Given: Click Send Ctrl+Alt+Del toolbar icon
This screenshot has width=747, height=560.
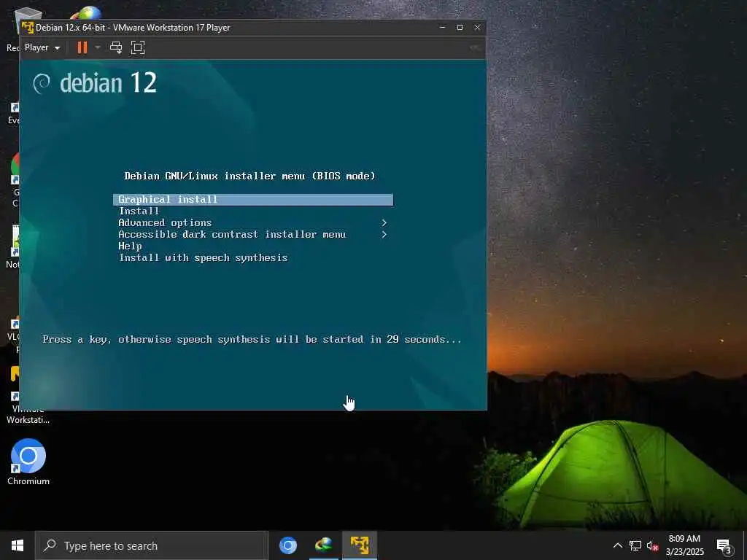Looking at the screenshot, I should 116,47.
